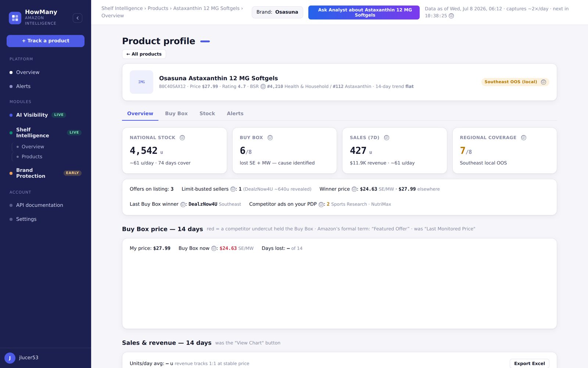
Task: Click the EARLY badge beside Brand Protection
Action: click(72, 173)
